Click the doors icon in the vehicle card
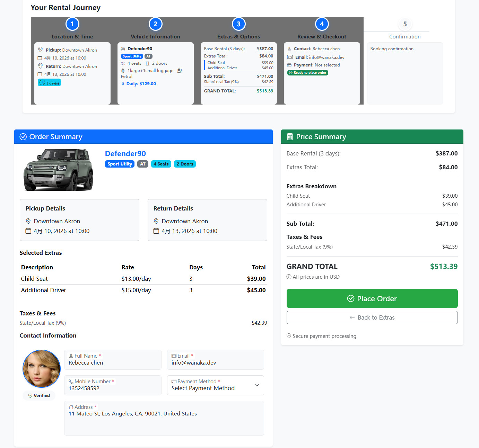The height and width of the screenshot is (448, 479). (x=148, y=63)
